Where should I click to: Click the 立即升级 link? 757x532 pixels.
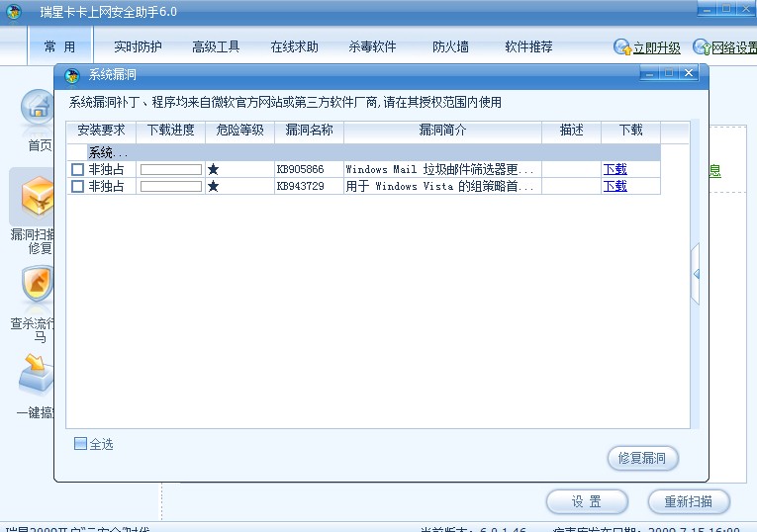click(657, 47)
